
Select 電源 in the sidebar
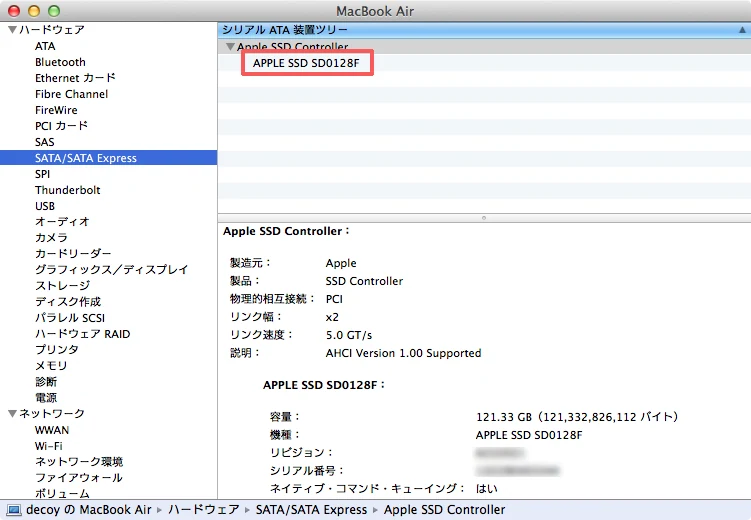tap(46, 398)
